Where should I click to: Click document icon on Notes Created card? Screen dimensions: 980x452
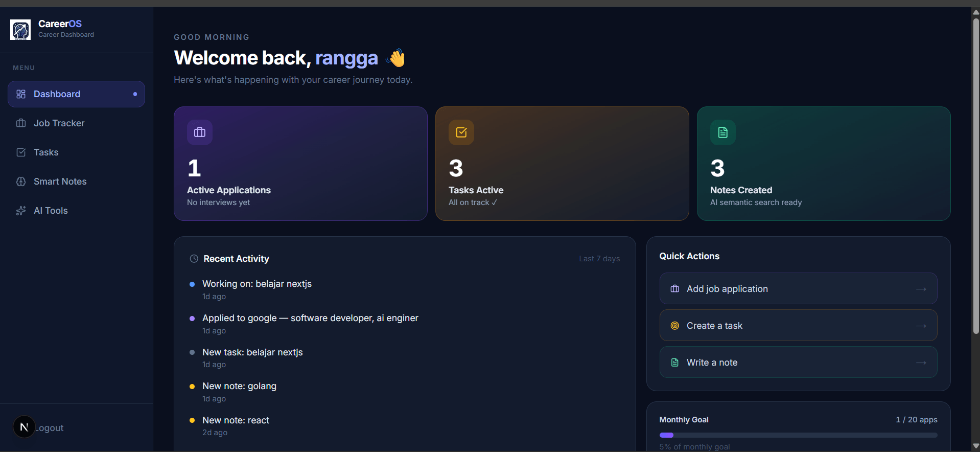tap(723, 132)
